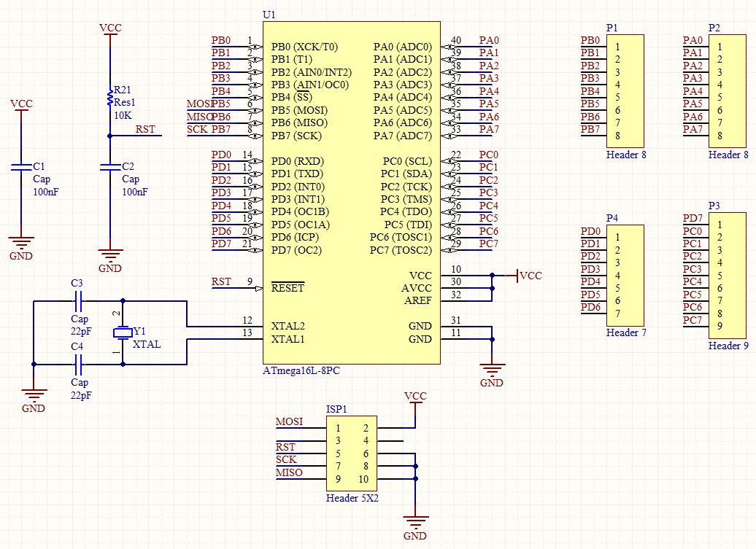Image resolution: width=756 pixels, height=549 pixels.
Task: Click the C4 capacitor symbol
Action: tap(80, 363)
